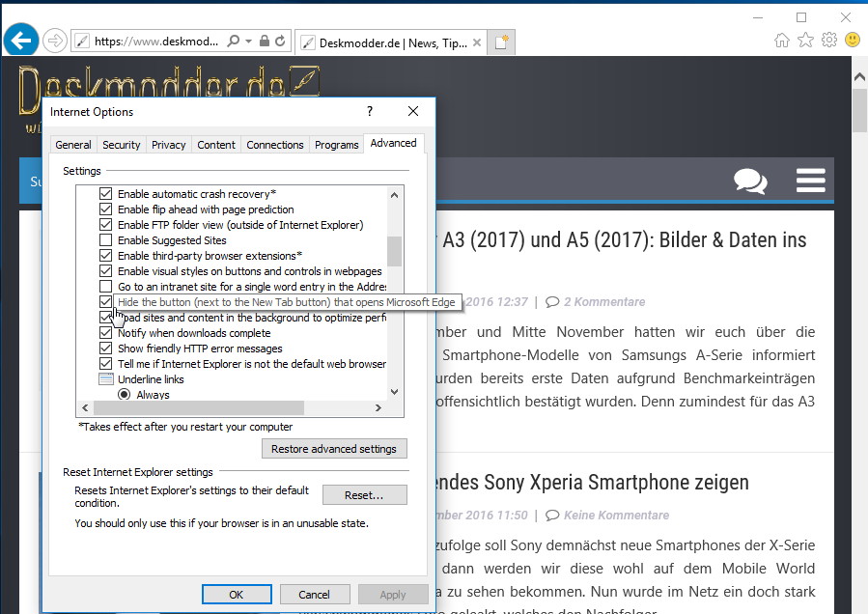This screenshot has height=614, width=868.
Task: Click the Reset... button
Action: (x=364, y=495)
